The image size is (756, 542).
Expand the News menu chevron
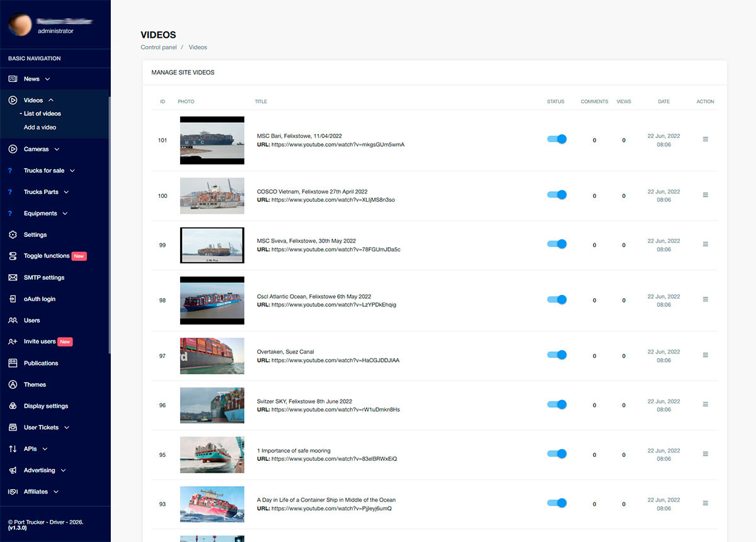point(48,79)
